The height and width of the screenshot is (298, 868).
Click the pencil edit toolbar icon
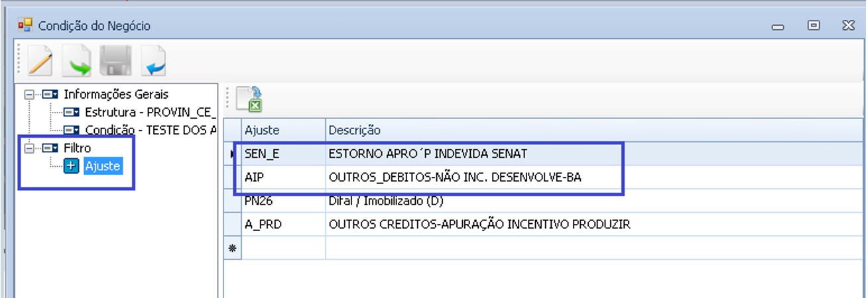(x=40, y=61)
